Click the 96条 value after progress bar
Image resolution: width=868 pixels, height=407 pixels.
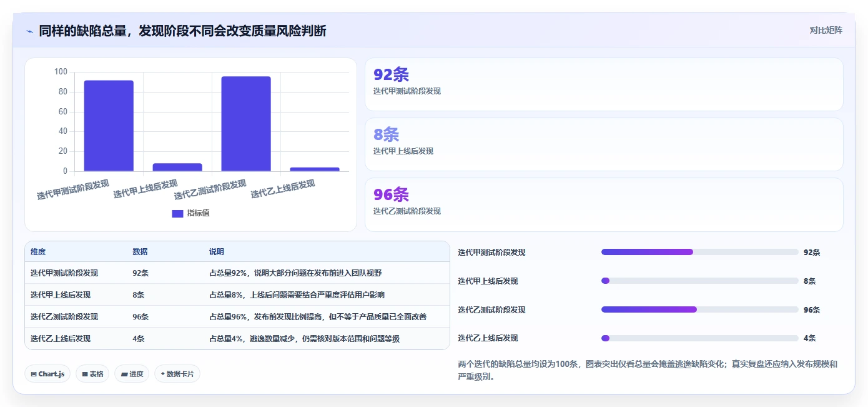(812, 310)
